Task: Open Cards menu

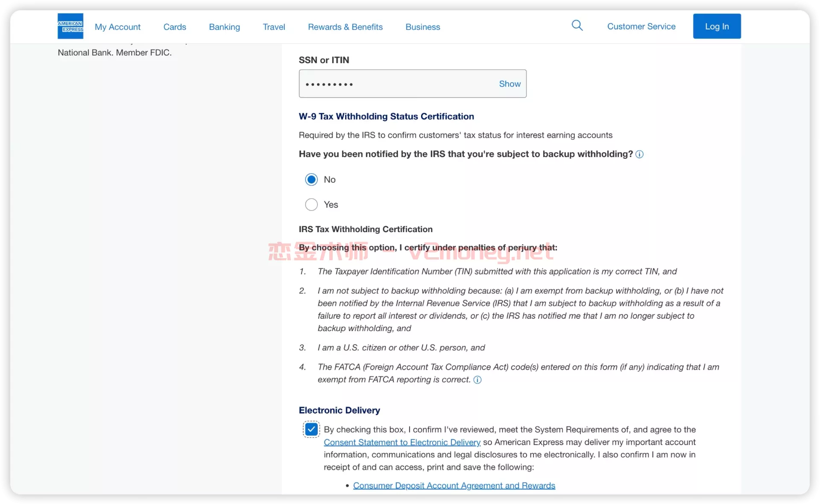Action: click(175, 27)
